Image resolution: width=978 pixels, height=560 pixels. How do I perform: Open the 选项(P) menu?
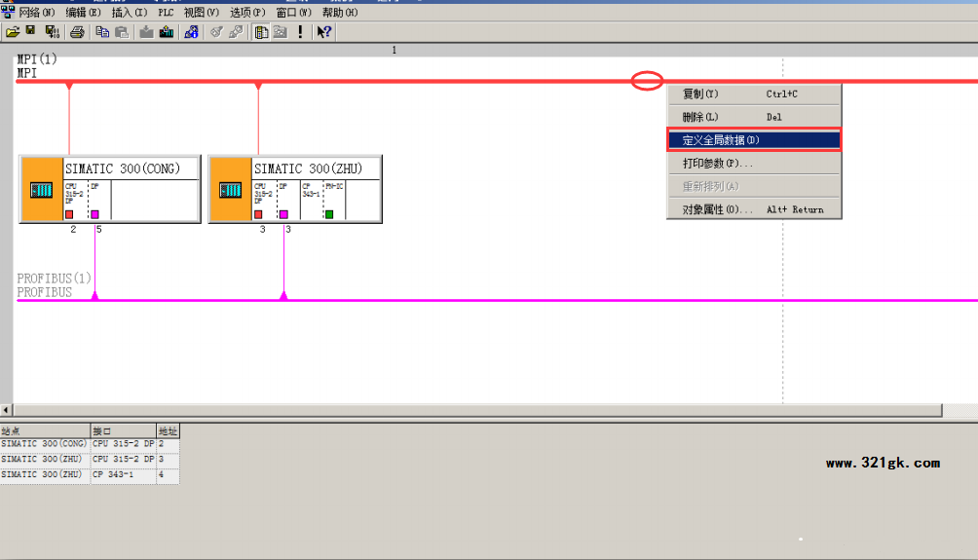coord(247,13)
